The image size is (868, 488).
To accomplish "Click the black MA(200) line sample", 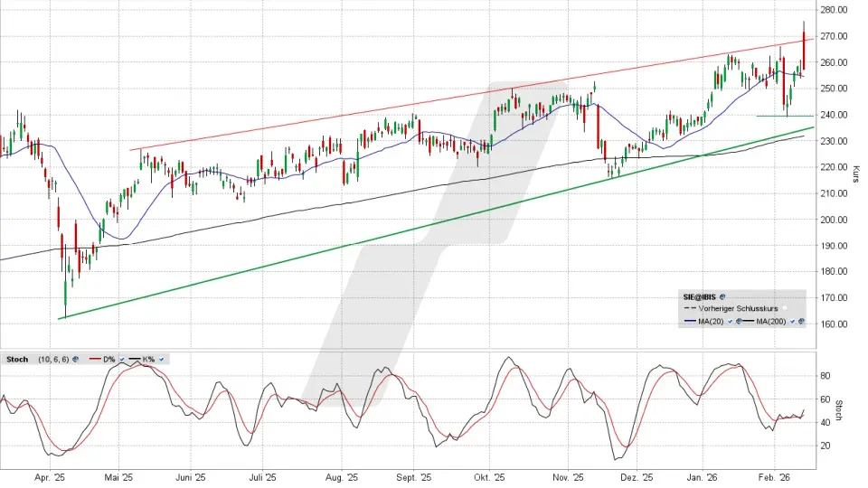I will click(748, 322).
